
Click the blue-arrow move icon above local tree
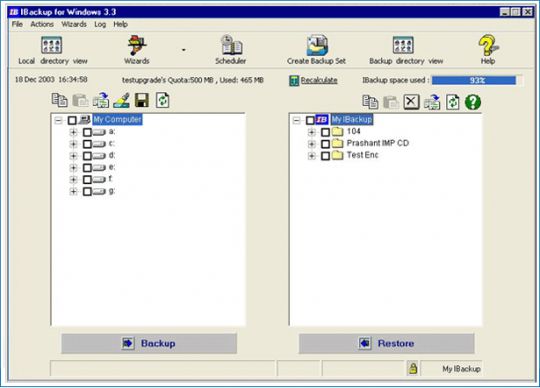click(x=101, y=100)
